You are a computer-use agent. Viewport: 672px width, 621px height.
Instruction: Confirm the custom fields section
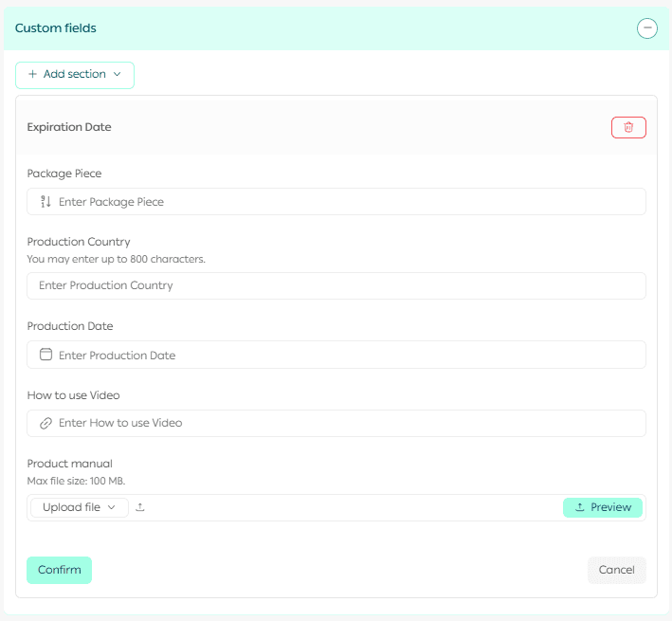tap(60, 570)
